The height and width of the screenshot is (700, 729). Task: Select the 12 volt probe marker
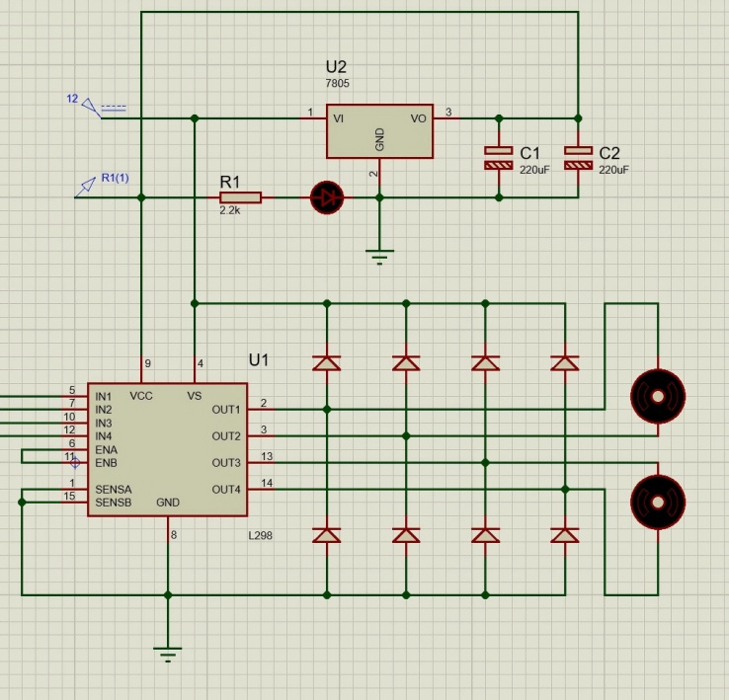[91, 106]
